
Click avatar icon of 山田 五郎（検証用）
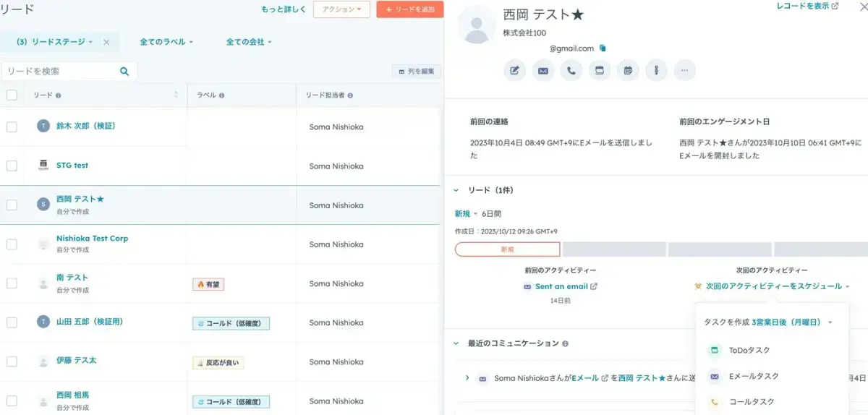tap(43, 322)
